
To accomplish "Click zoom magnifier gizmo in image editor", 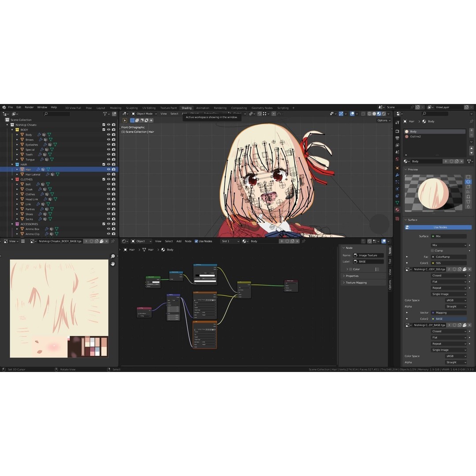I will click(x=113, y=257).
